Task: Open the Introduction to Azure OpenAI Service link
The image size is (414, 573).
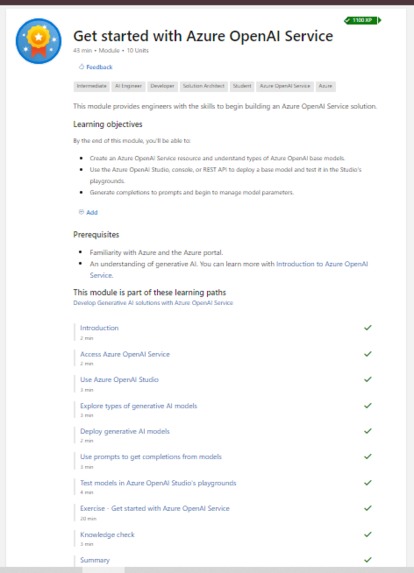Action: pyautogui.click(x=229, y=269)
